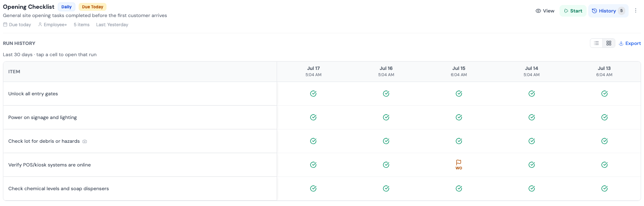This screenshot has width=644, height=206.
Task: Open Jul 15 check for Power on signage
Action: [x=459, y=117]
